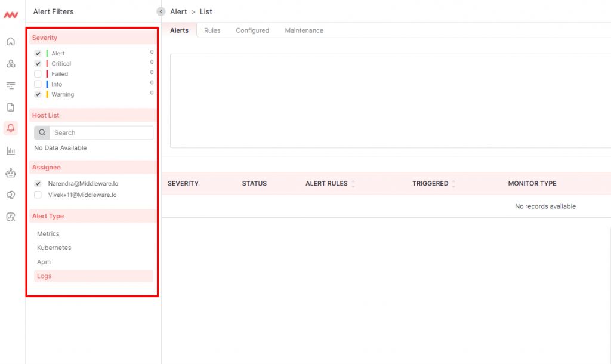Collapse the filter panel with left chevron
The width and height of the screenshot is (611, 364).
[x=161, y=11]
